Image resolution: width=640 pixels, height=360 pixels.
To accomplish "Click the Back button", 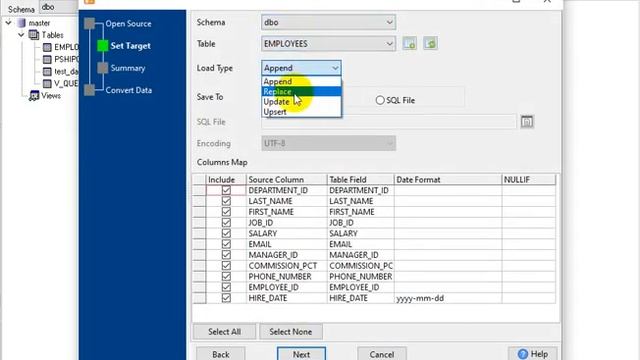I will pos(221,354).
